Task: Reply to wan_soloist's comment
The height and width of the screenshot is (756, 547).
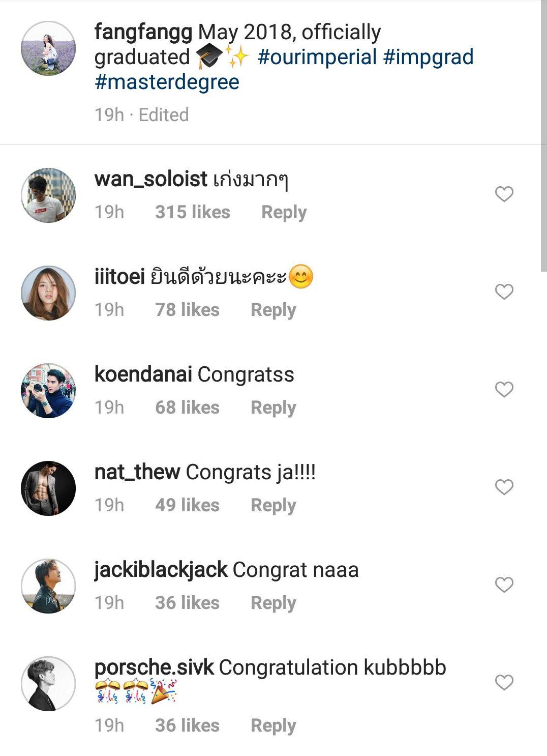Action: (284, 212)
